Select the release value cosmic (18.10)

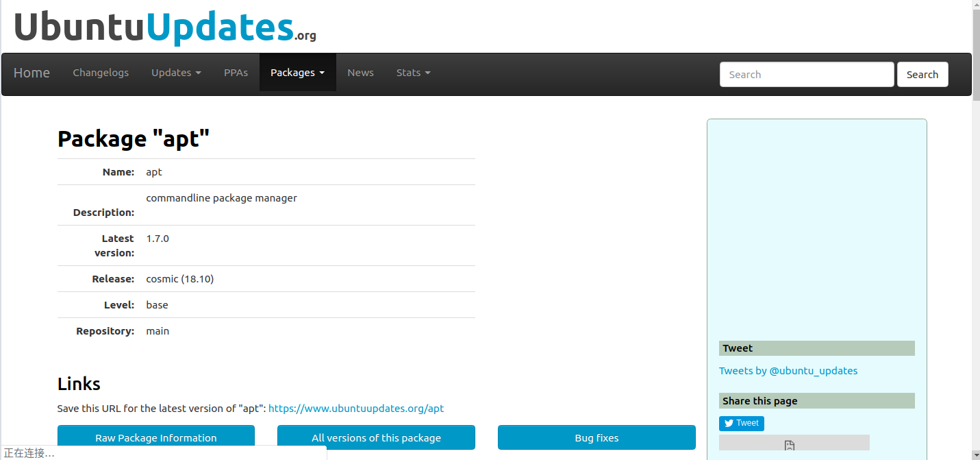click(x=180, y=279)
